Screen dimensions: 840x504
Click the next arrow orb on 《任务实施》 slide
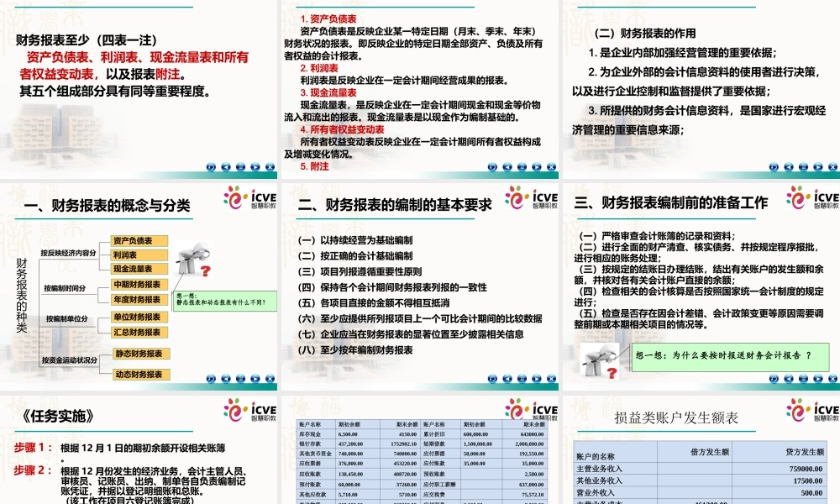pos(255,501)
